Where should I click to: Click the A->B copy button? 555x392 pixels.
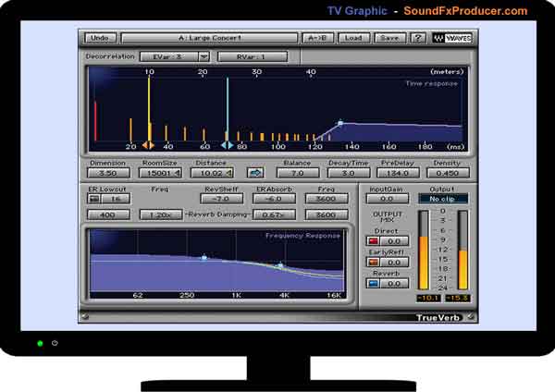(x=317, y=38)
